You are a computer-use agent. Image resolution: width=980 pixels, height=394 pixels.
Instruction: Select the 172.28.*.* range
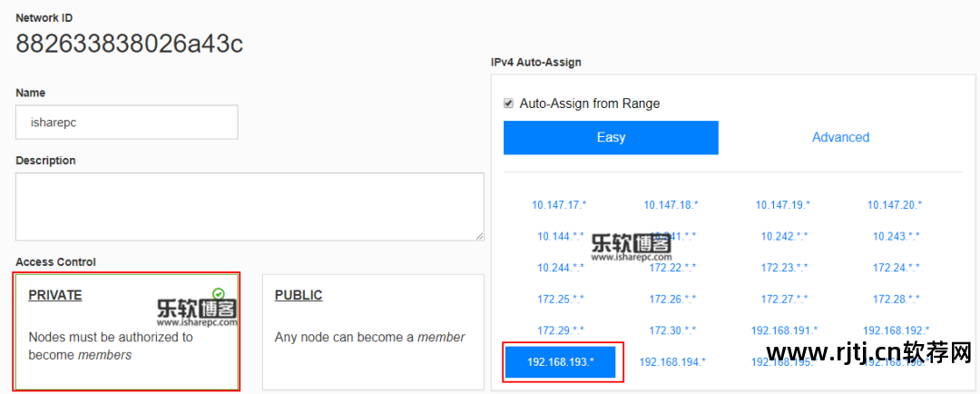coord(896,300)
